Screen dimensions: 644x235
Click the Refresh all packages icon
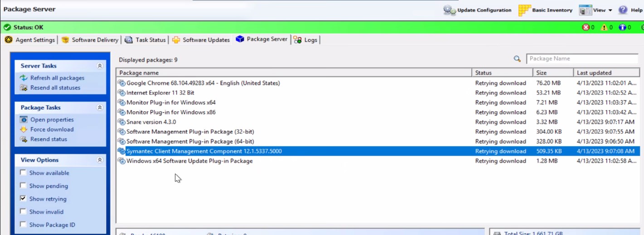click(24, 78)
